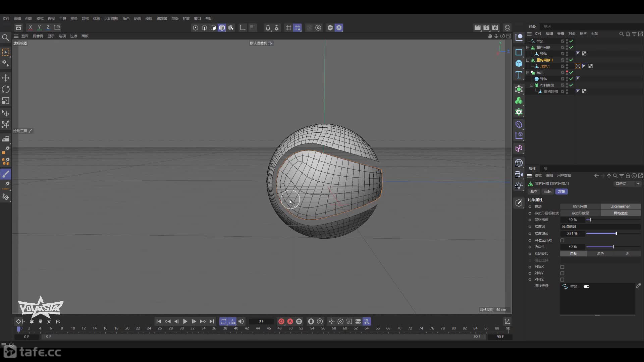Set hard edge detection to 着色

600,254
